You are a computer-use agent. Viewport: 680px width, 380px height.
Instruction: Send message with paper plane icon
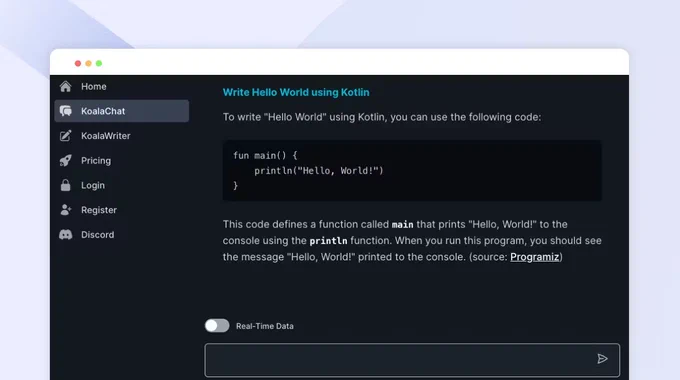(602, 359)
